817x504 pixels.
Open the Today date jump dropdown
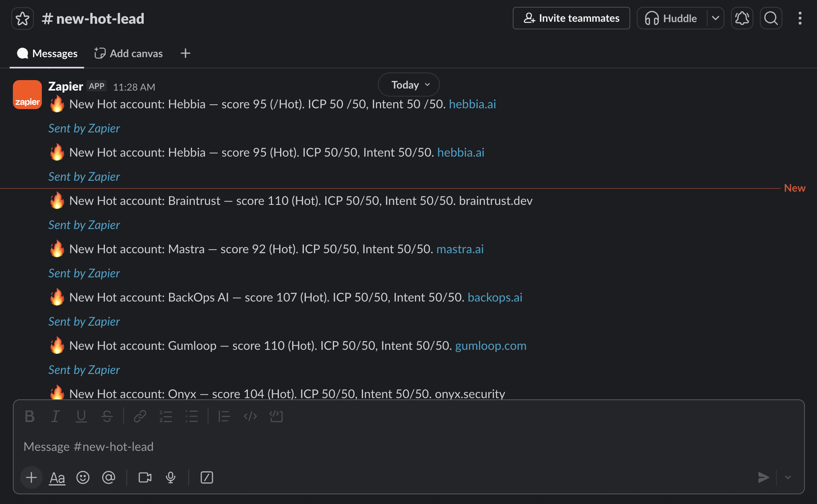pos(408,85)
